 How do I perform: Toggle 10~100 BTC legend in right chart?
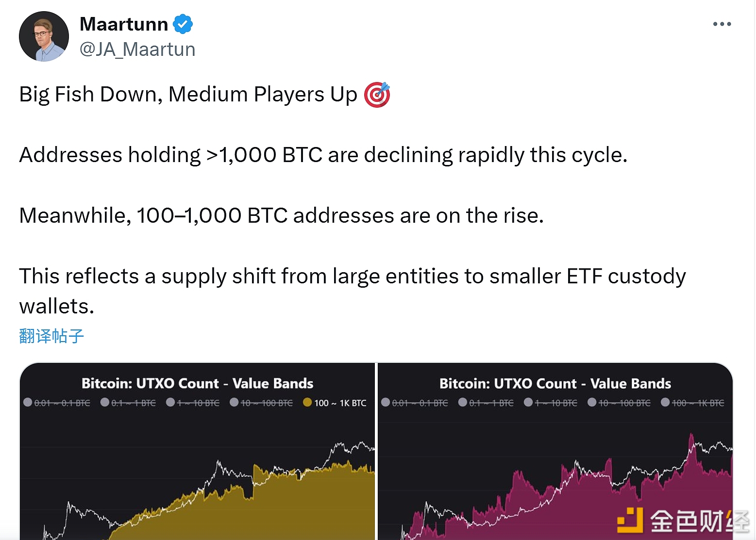[619, 403]
